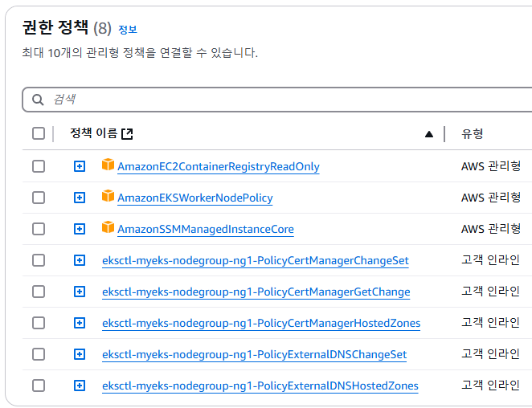Screen dimensions: 532x408
Task: Click AWS 관리형 type for AmazonEKSWorkerNodePolicy
Action: [x=490, y=198]
